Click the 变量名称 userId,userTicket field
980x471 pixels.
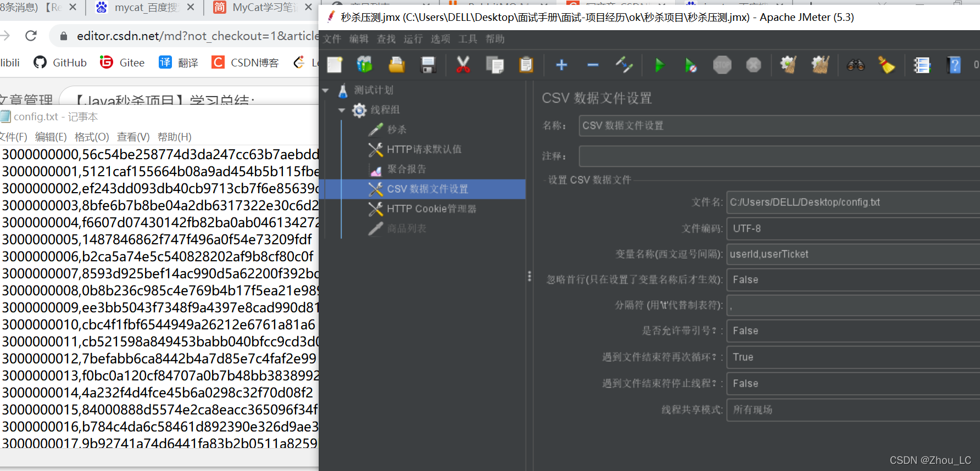pos(853,254)
